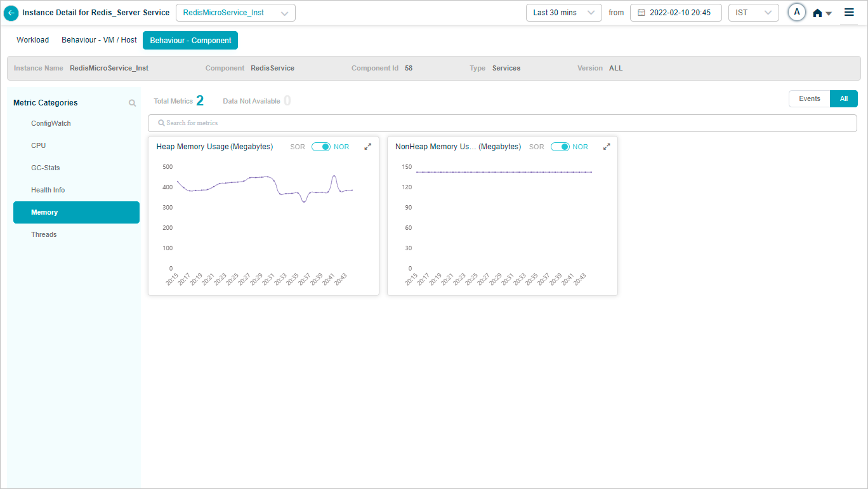Screen dimensions: 868x489
Task: Toggle SOR/NOR switch on NonHeap Memory chart
Action: point(560,147)
